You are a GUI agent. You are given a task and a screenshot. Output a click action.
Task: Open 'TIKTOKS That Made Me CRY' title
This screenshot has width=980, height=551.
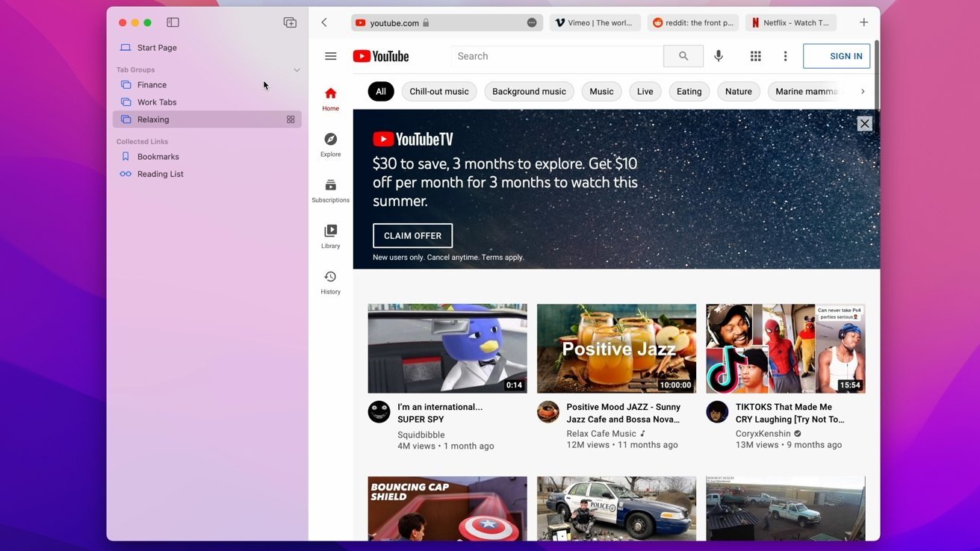coord(790,413)
